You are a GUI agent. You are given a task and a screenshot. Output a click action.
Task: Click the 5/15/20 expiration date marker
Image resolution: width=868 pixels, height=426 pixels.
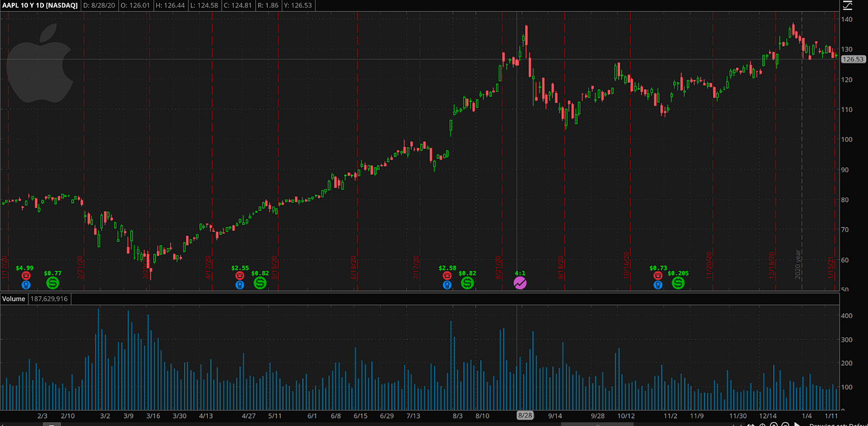[x=275, y=268]
